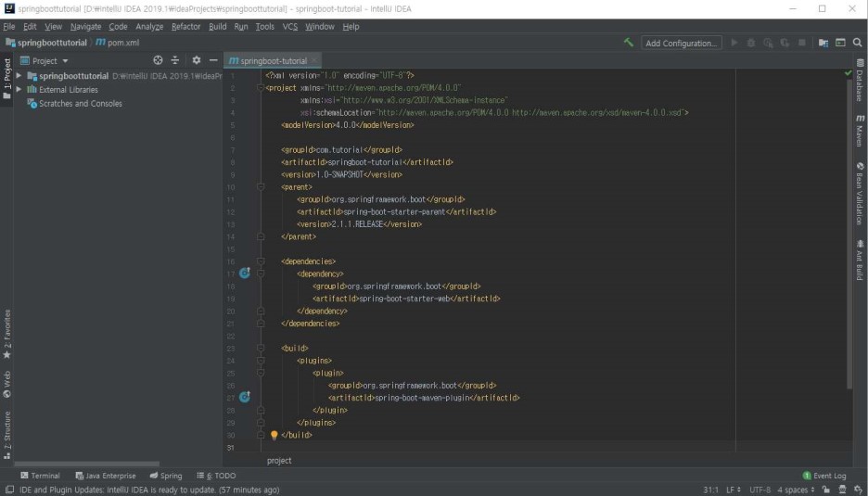This screenshot has width=868, height=496.
Task: Open the Refactor menu
Action: coord(186,27)
